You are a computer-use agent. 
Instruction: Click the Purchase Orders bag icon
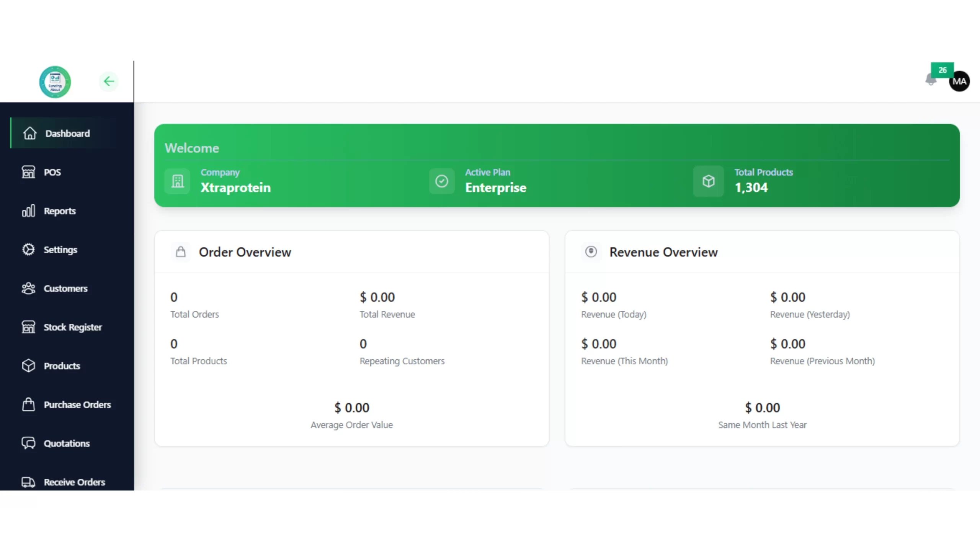28,404
